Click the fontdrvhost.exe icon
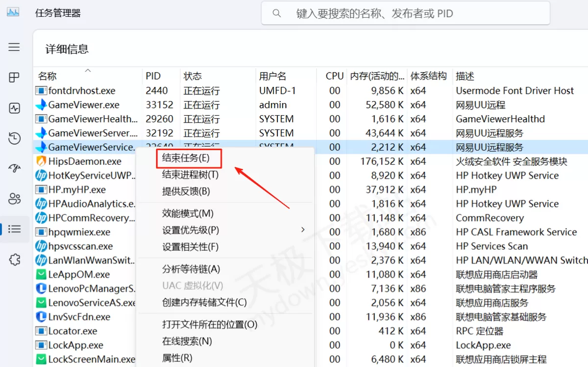The height and width of the screenshot is (367, 588). (x=41, y=91)
